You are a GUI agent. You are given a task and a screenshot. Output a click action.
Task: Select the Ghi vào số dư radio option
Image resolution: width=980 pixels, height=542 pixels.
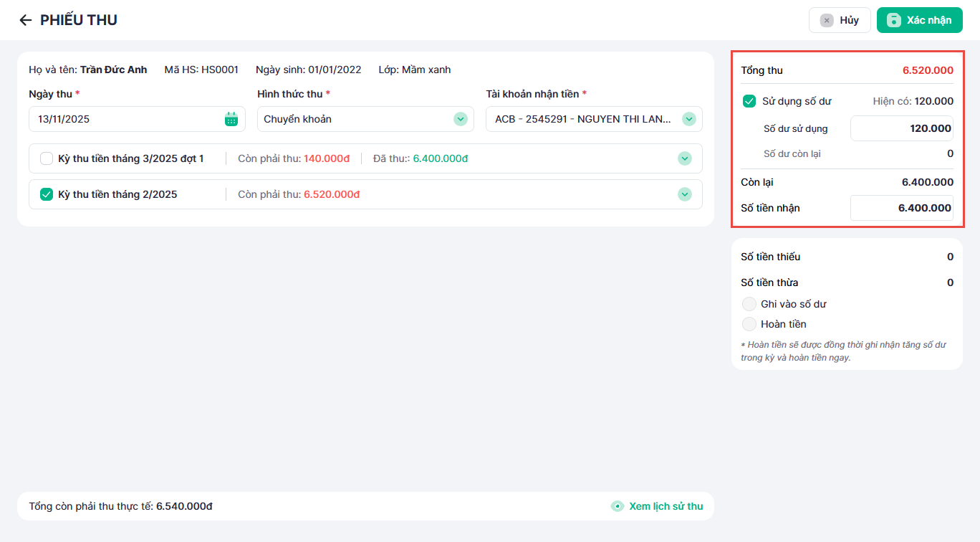[749, 304]
